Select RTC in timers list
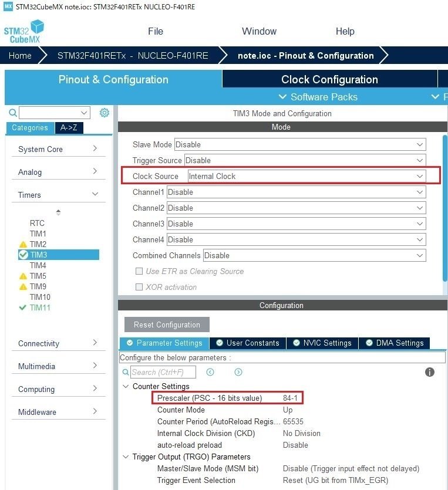Screen dimensions: 448x490 point(37,223)
